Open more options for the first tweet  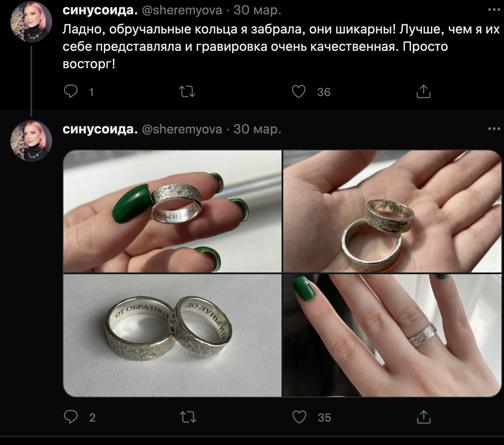[x=494, y=10]
